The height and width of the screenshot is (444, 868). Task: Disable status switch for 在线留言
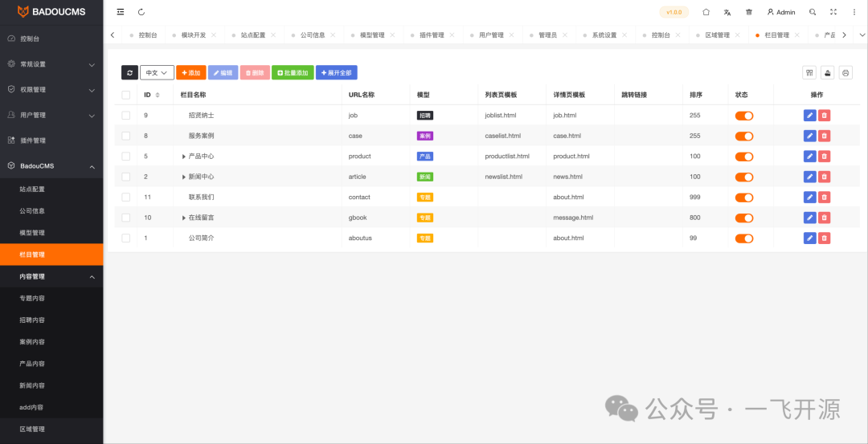pos(744,218)
